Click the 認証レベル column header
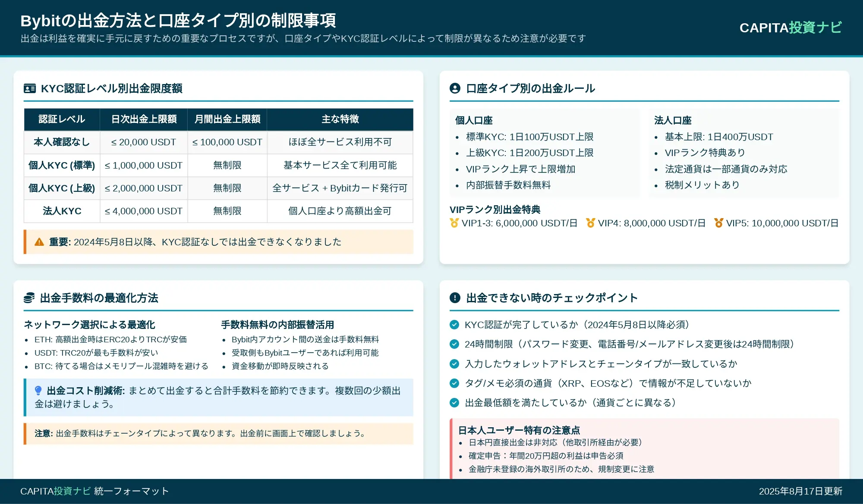This screenshot has height=504, width=863. pyautogui.click(x=62, y=119)
